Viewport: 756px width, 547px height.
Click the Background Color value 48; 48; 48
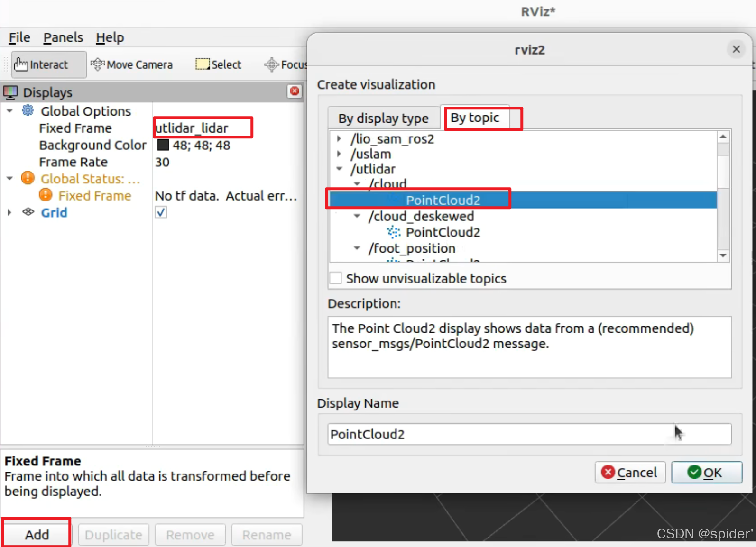[201, 145]
